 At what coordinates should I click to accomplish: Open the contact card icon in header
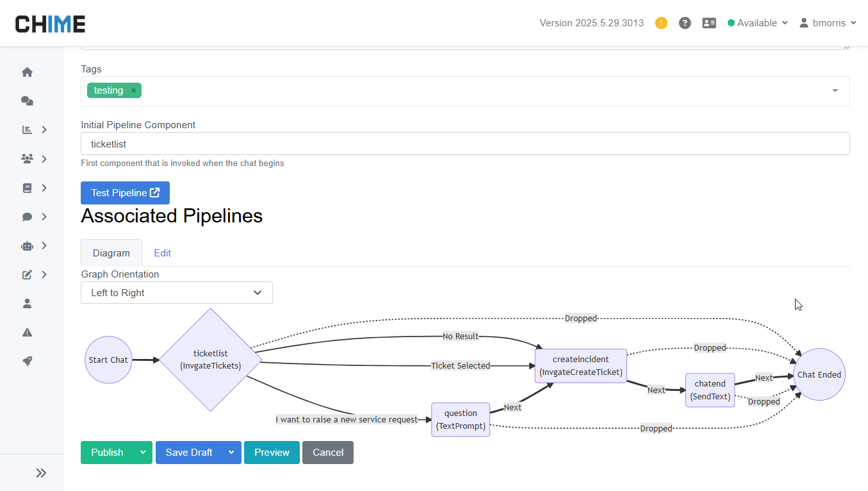tap(709, 23)
